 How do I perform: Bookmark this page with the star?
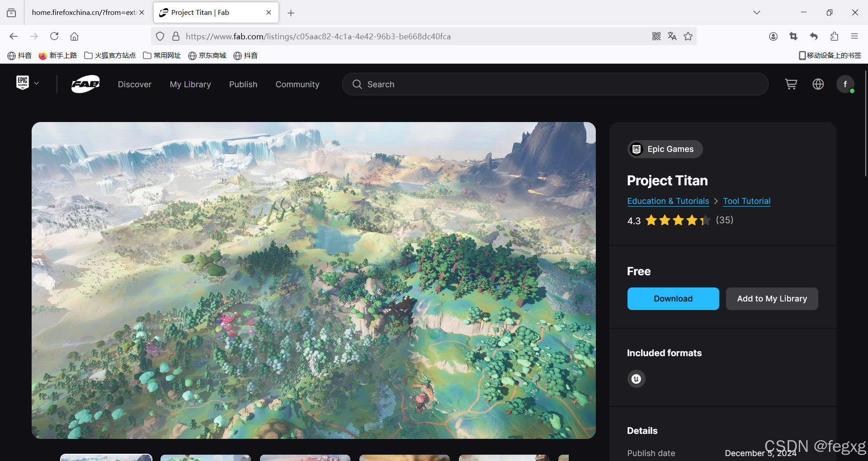[x=688, y=36]
